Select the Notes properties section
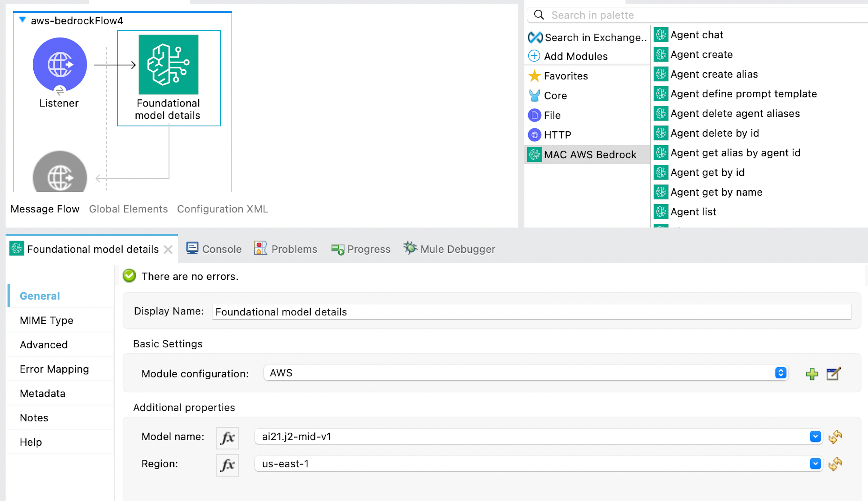The width and height of the screenshot is (868, 501). (x=61, y=417)
